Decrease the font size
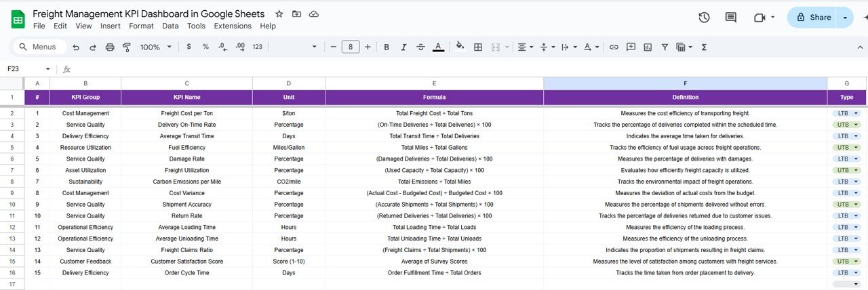868x290 pixels. pos(333,47)
